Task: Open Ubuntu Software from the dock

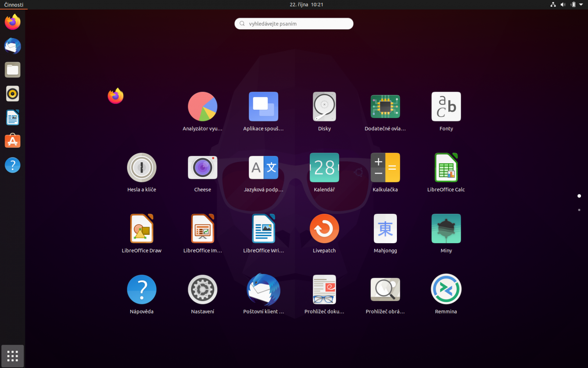Action: [12, 141]
